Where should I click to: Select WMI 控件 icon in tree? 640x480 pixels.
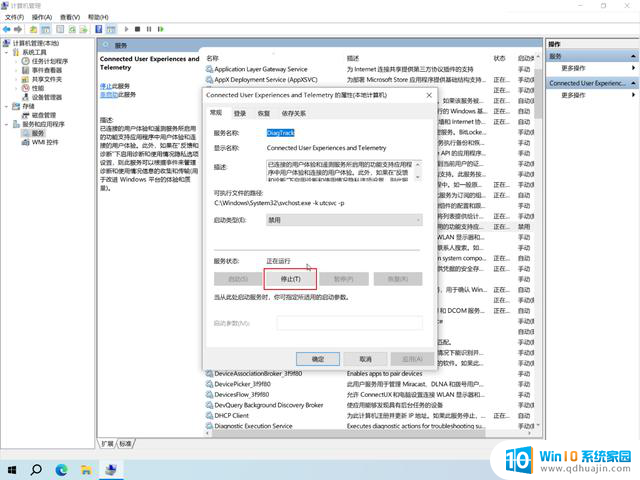tap(26, 142)
